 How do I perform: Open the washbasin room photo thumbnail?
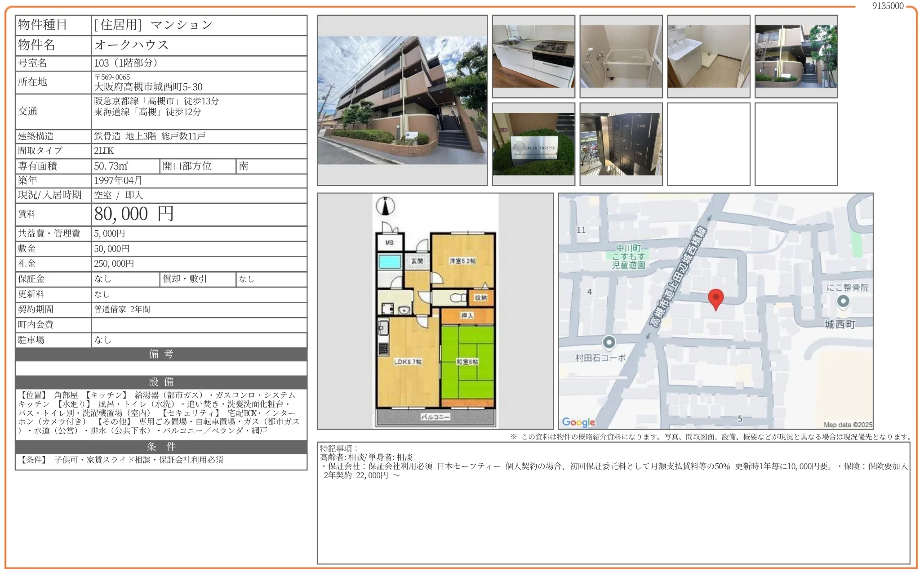708,57
